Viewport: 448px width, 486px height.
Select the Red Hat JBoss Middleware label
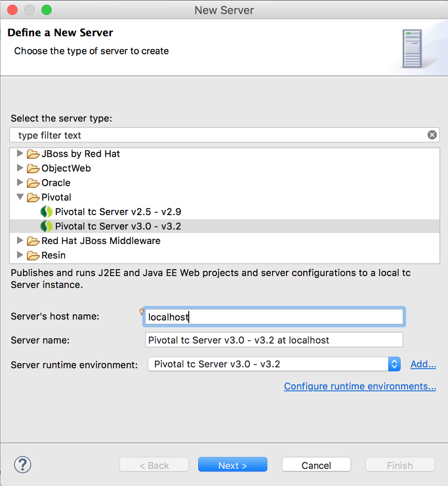click(101, 241)
